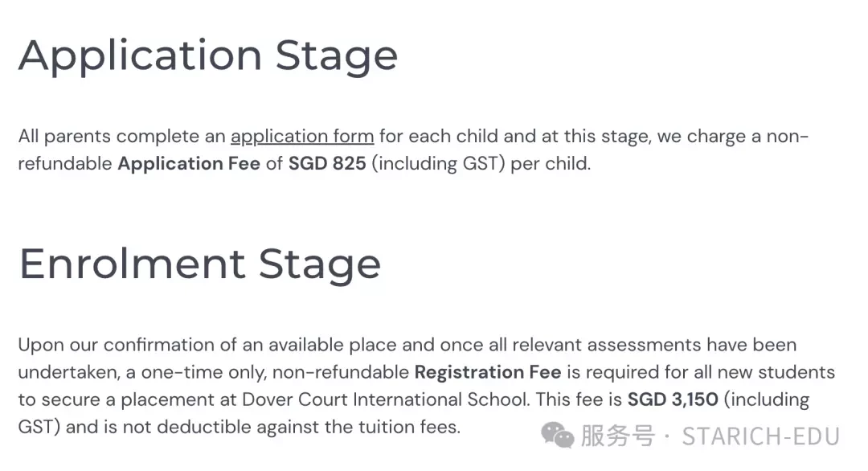Click 'relevant assessments have been' text
868x471 pixels.
pyautogui.click(x=654, y=345)
